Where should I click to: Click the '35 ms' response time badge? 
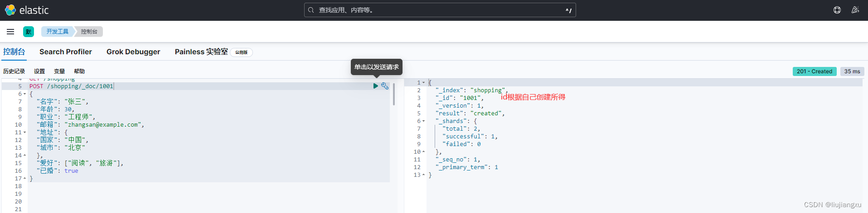click(852, 71)
